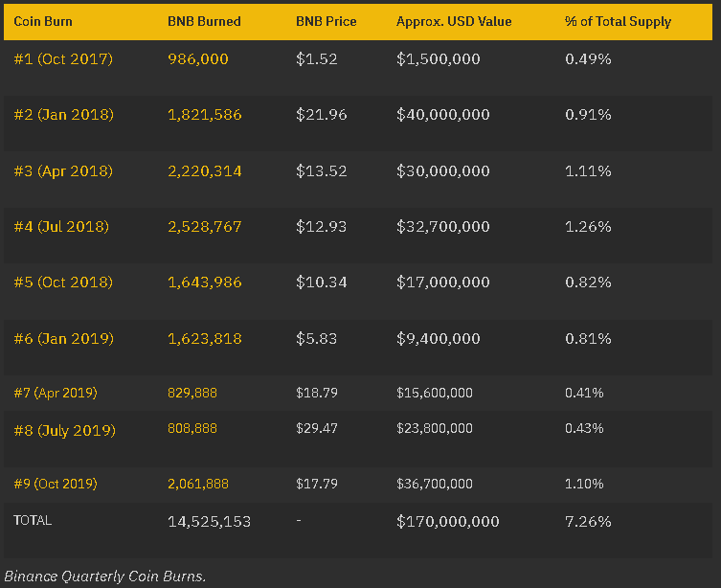721x588 pixels.
Task: Click the '1.26%' supply cell
Action: click(588, 227)
